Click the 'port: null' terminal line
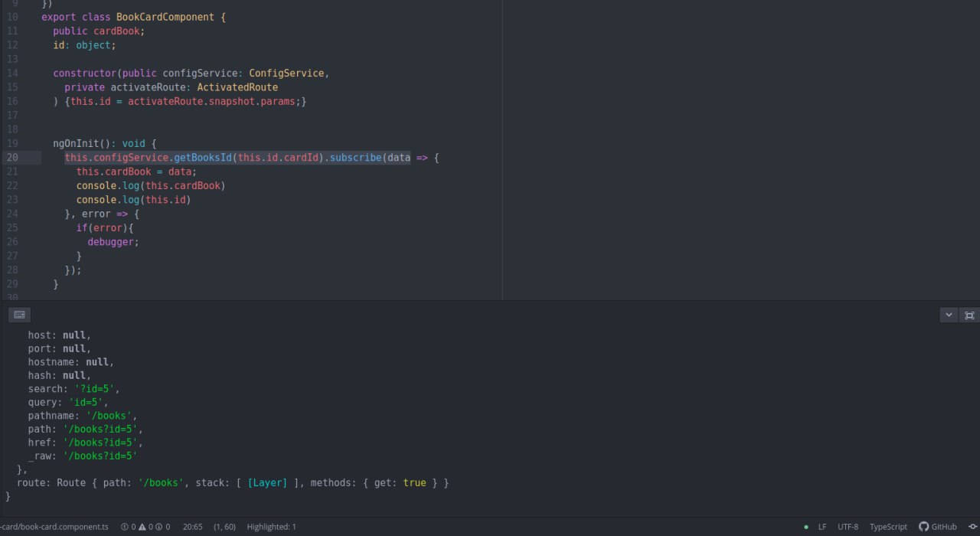980x536 pixels. click(60, 349)
